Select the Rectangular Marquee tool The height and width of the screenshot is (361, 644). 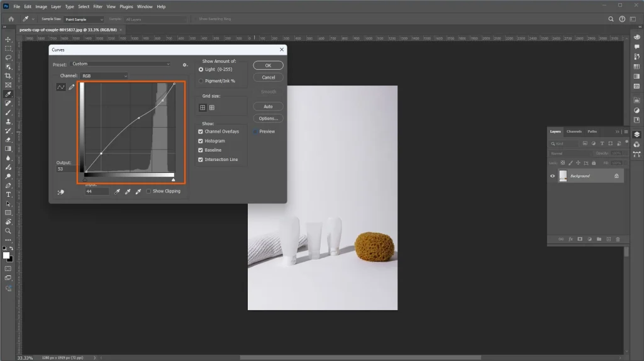(8, 48)
